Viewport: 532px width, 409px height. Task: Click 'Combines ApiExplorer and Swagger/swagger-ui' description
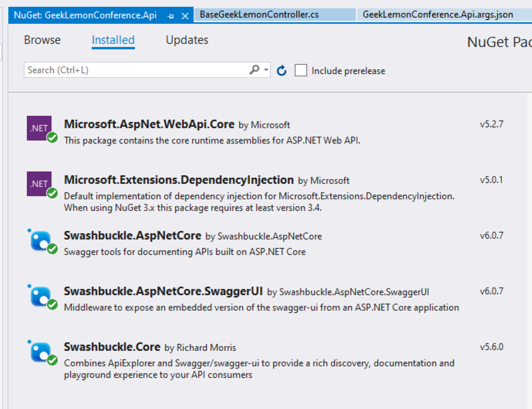(x=259, y=369)
